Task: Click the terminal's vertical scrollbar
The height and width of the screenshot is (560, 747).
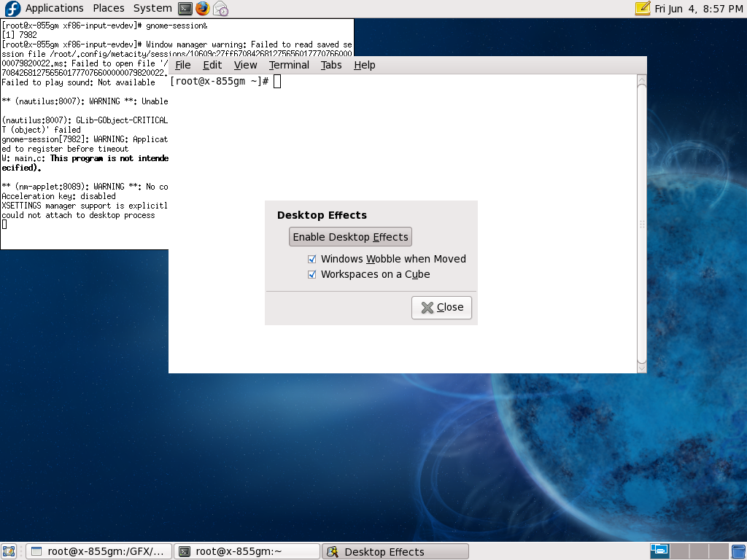Action: (x=641, y=219)
